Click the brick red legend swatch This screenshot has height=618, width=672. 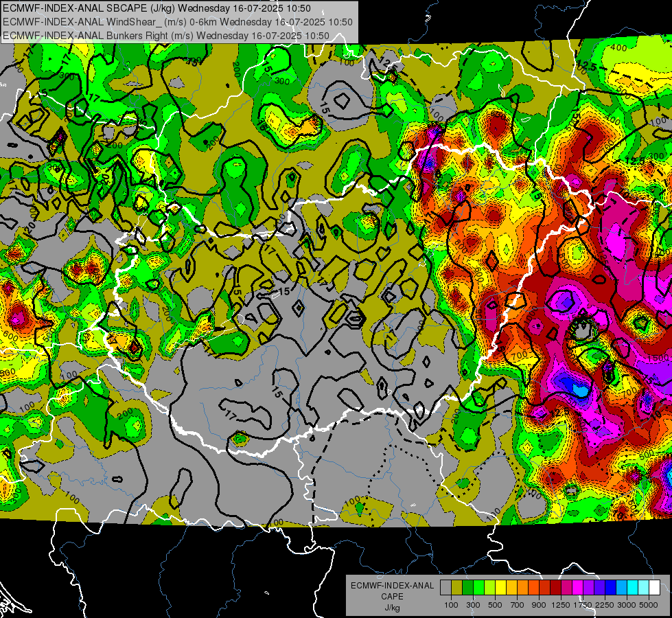point(545,588)
